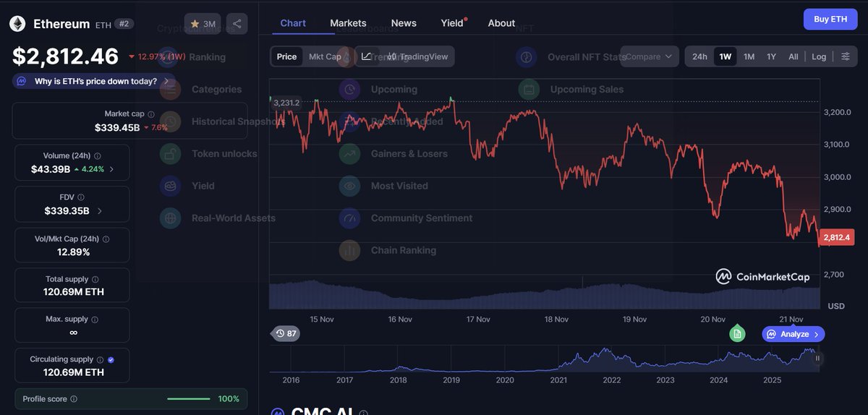Switch to TradingView chart
The width and height of the screenshot is (868, 415).
417,56
